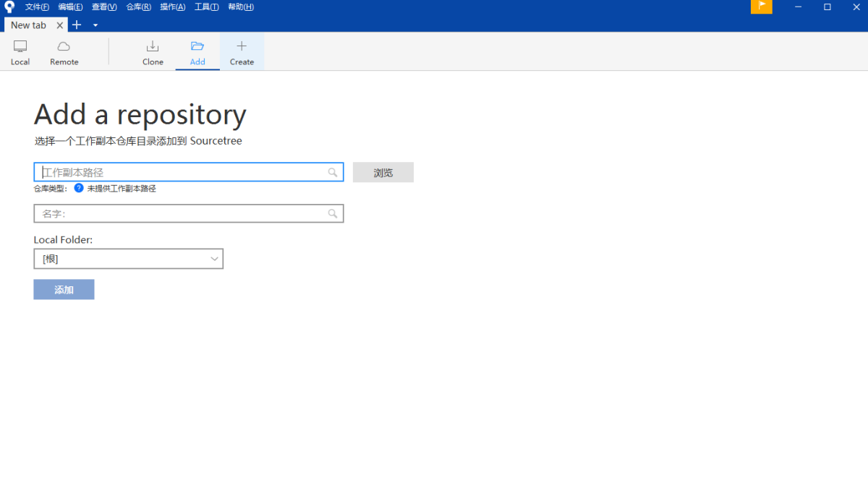Open the Remote repositories view

pos(64,51)
